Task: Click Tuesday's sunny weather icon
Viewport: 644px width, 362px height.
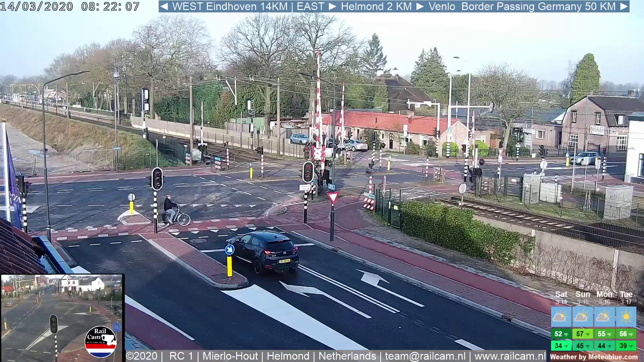Action: pyautogui.click(x=626, y=317)
